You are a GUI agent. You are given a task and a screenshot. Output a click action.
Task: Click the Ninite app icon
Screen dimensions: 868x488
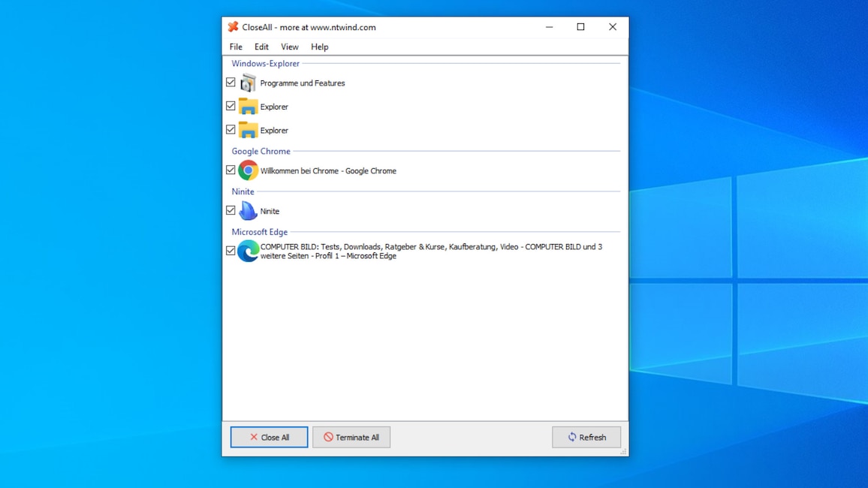248,211
